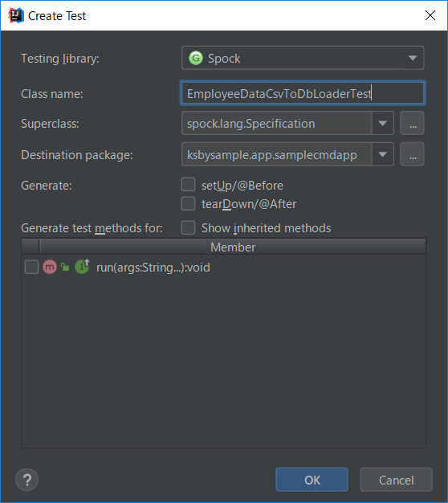Click the Member column header

point(233,247)
